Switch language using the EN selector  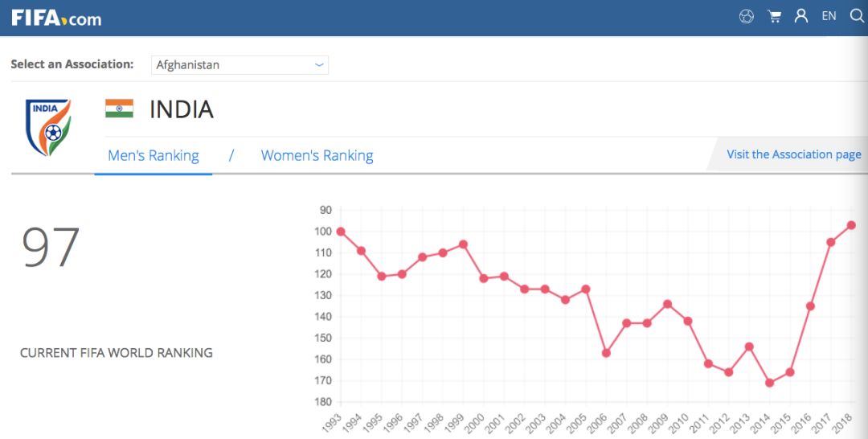coord(829,16)
